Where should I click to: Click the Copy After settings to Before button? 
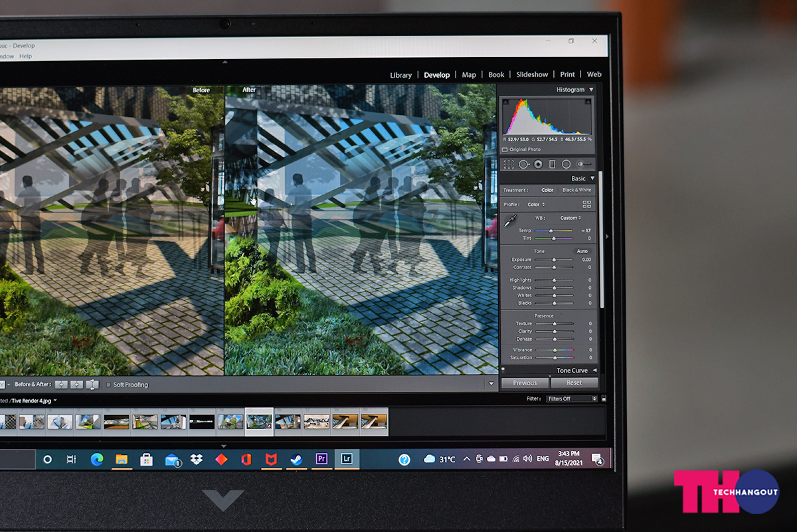pyautogui.click(x=77, y=385)
